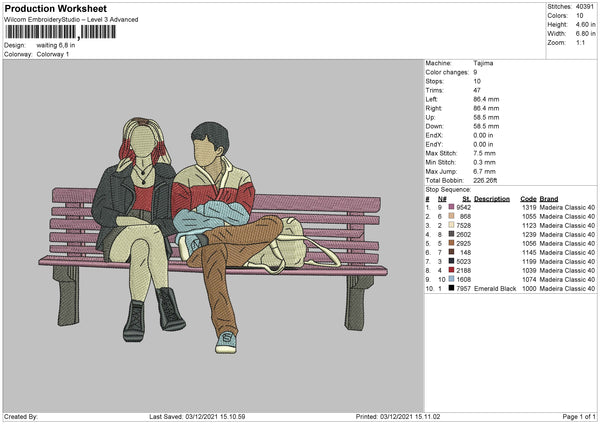Click the Production Worksheet heading
The image size is (600, 424).
53,8
